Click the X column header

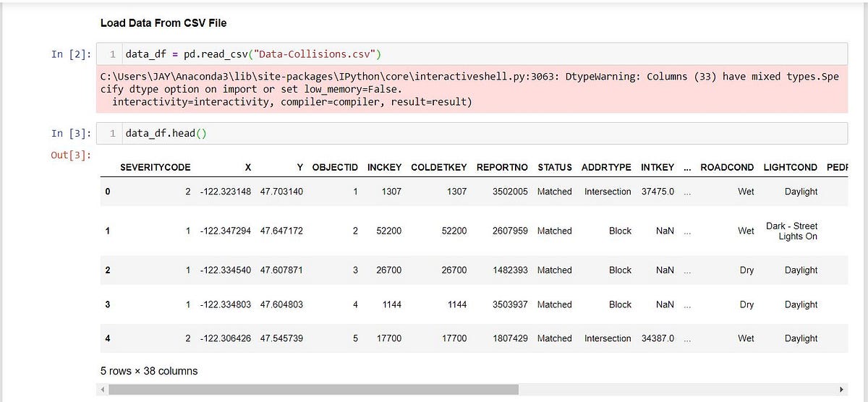click(248, 167)
